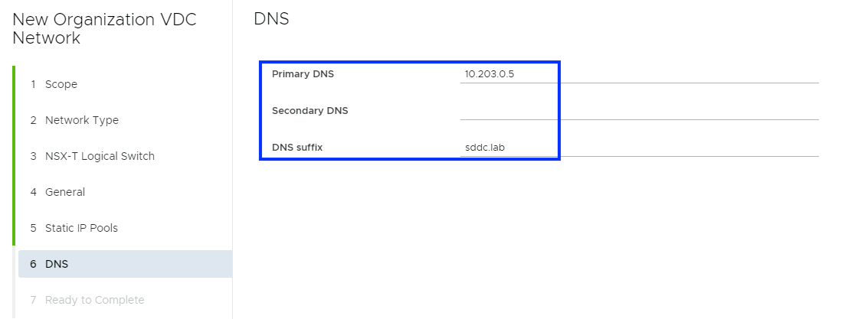Click step number 3 beside NSX-T Logical Switch

pos(33,156)
